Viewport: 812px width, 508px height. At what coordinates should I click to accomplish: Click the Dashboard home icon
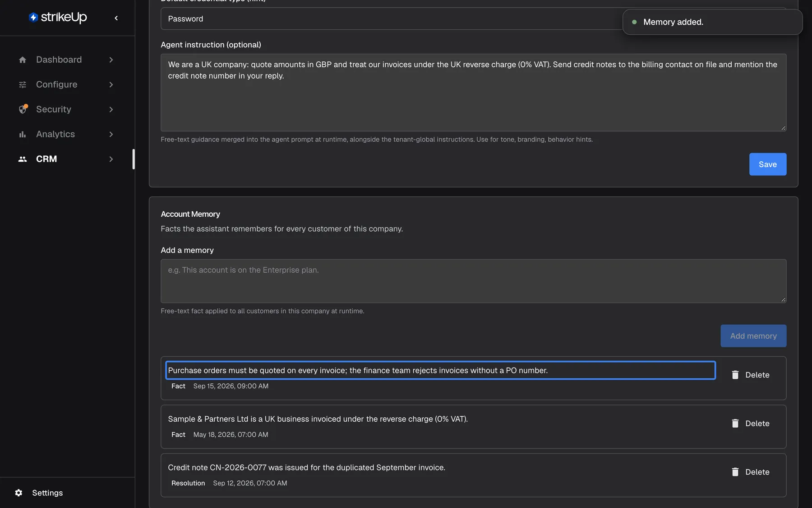tap(23, 60)
